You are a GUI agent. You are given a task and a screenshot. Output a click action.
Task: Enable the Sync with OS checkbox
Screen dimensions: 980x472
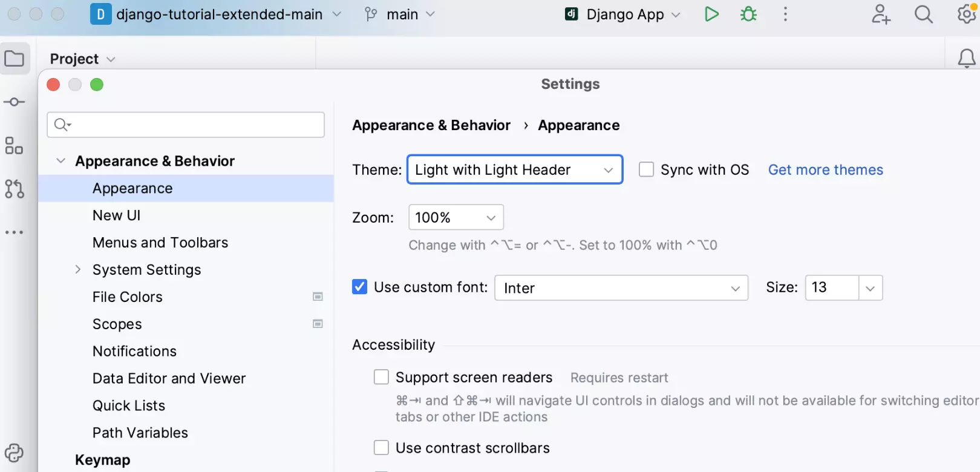pyautogui.click(x=647, y=169)
